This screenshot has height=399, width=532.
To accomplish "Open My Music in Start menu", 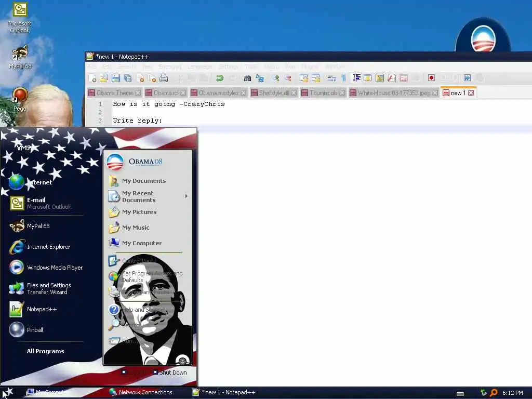I will coord(129,228).
